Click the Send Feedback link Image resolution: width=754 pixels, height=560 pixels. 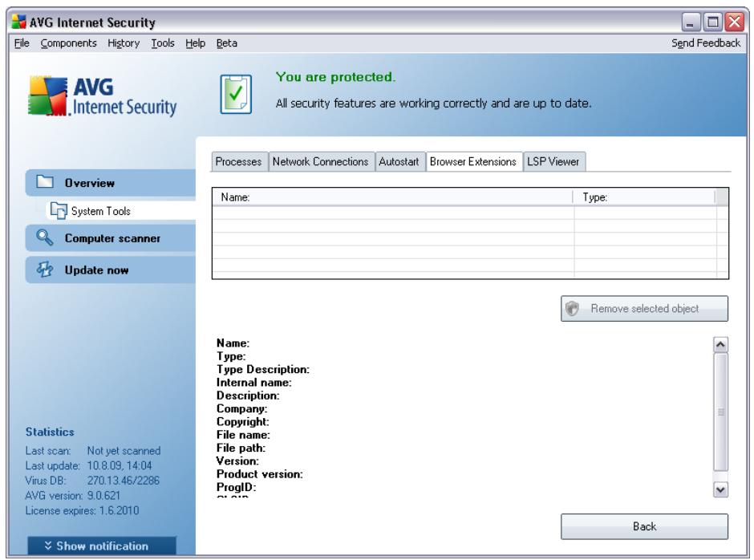point(705,43)
